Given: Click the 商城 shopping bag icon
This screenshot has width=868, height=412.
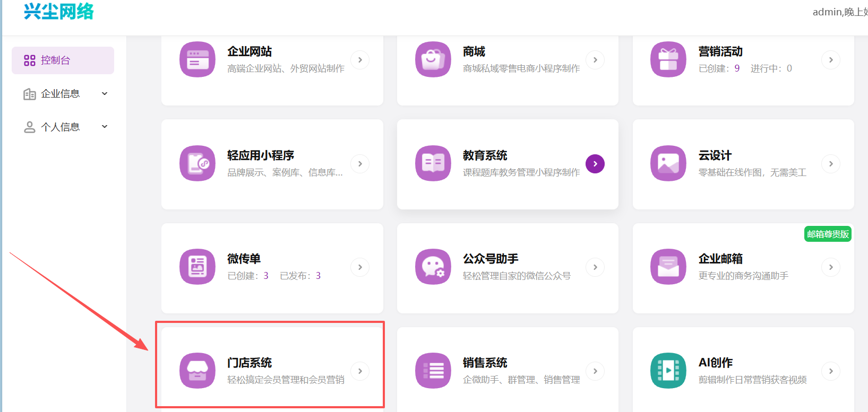Looking at the screenshot, I should point(433,59).
